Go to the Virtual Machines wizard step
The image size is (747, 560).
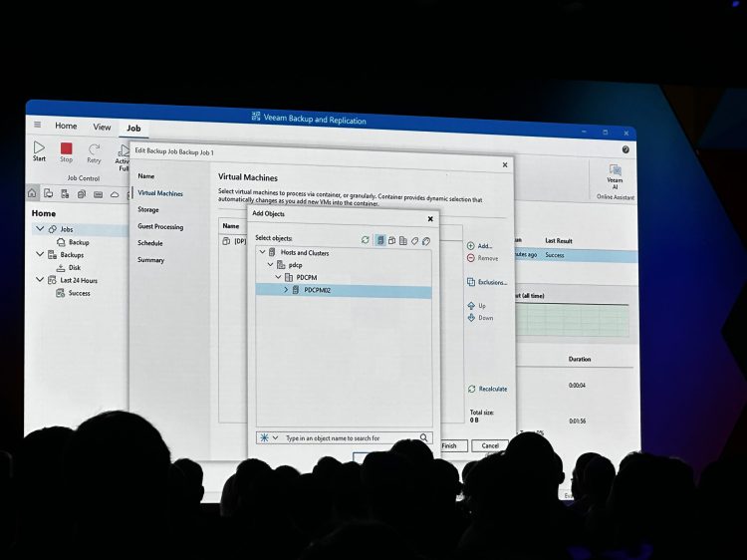(160, 193)
